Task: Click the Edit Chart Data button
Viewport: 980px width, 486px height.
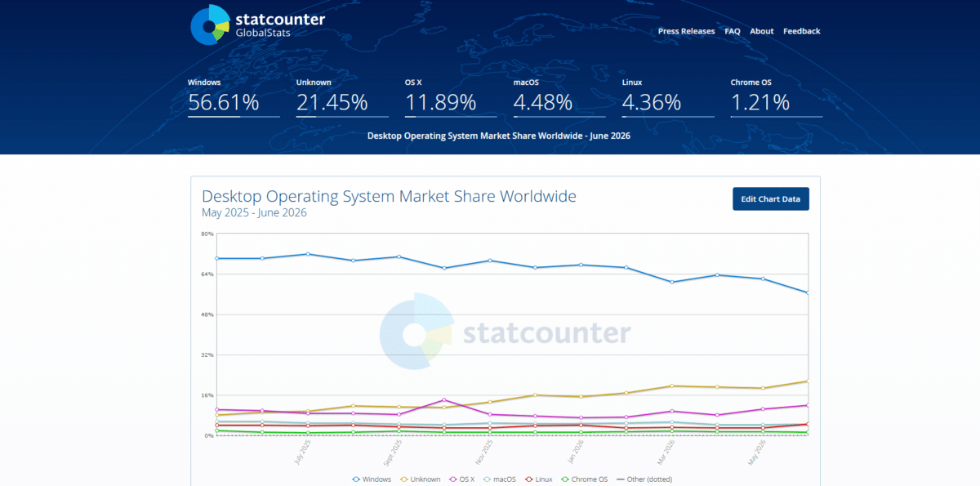Action: point(771,199)
